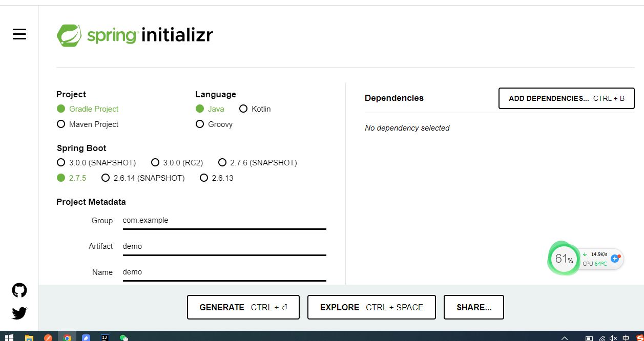Select Spring Boot 3.0.0 (SNAPSHOT)

point(96,163)
